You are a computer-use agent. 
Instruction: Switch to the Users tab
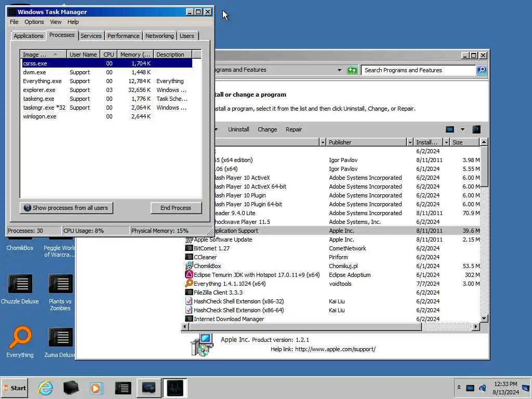pos(187,36)
